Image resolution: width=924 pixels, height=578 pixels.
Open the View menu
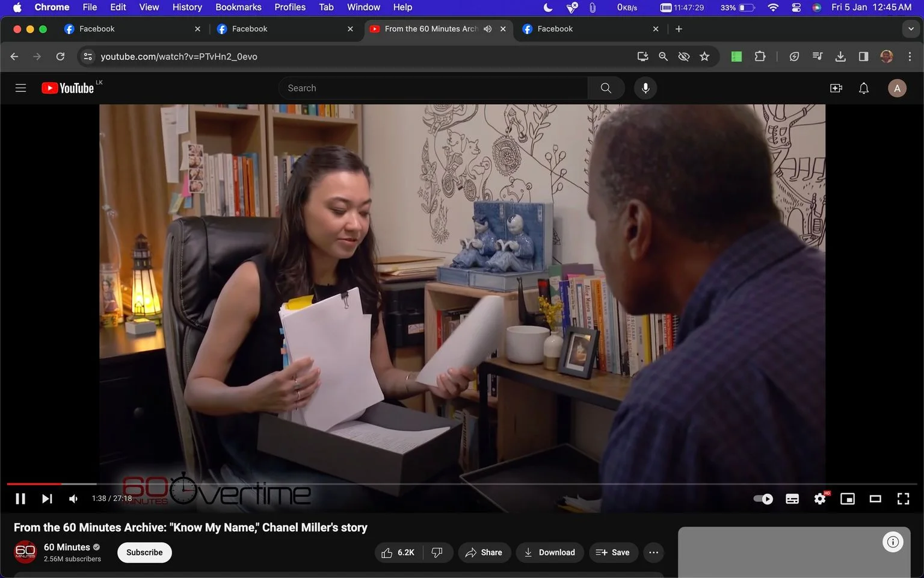(149, 7)
